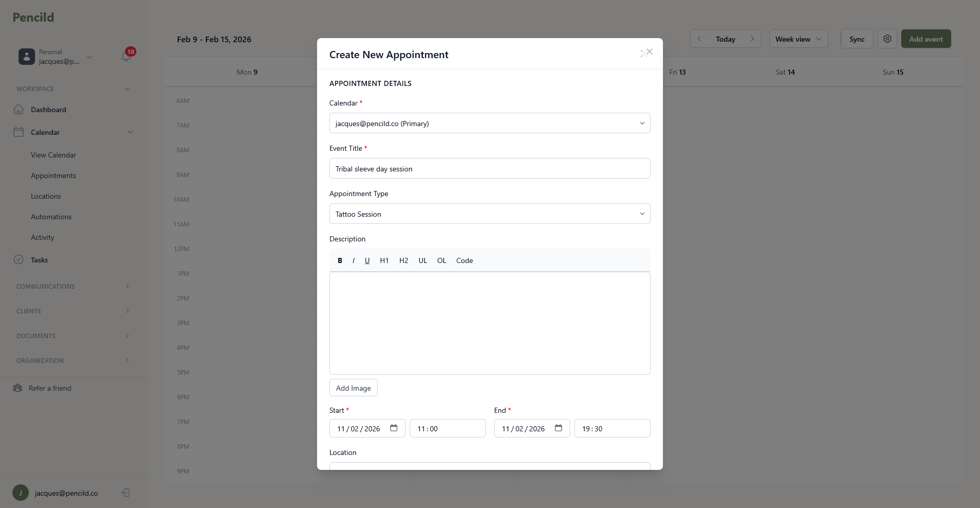Toggle underline formatting in the description
This screenshot has height=508, width=980.
[367, 260]
